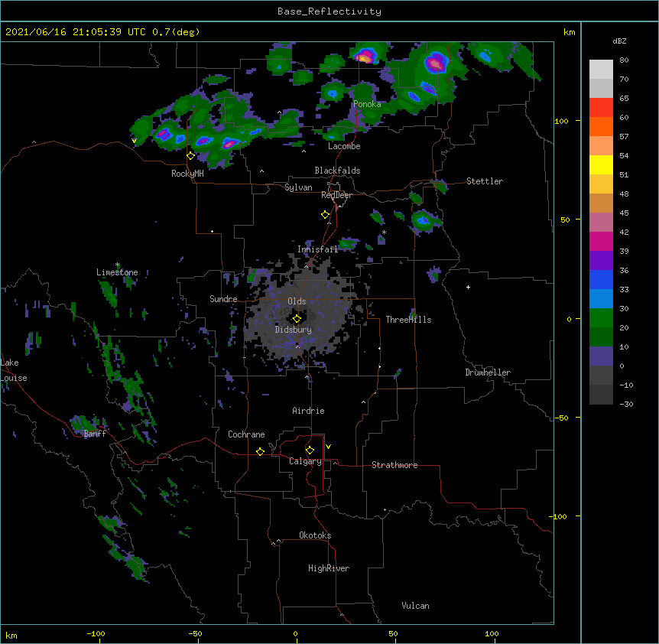The image size is (659, 644).
Task: Click the yellow diamond marker above Calgary
Action: click(310, 450)
